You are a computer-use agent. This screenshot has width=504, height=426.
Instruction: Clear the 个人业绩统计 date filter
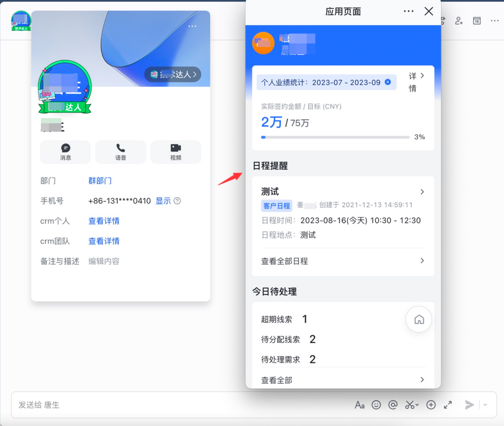tap(388, 82)
